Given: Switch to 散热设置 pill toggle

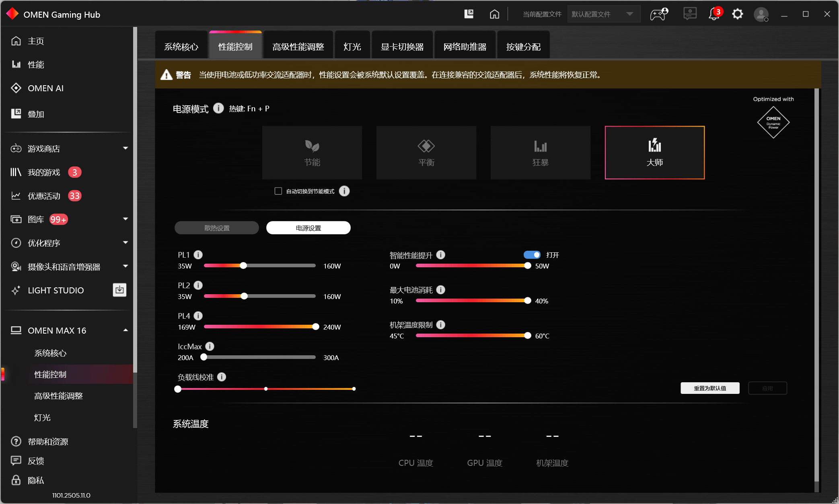Looking at the screenshot, I should point(217,228).
